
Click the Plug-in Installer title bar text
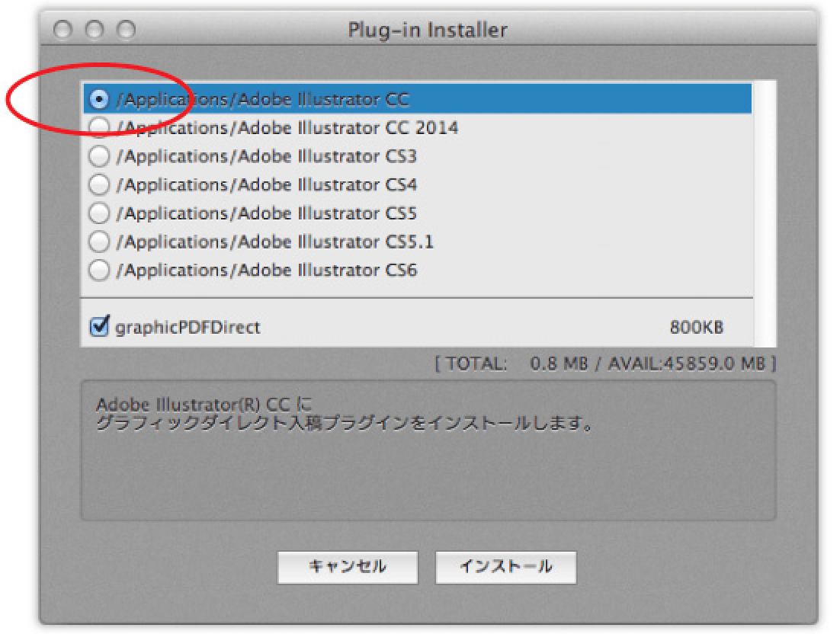(428, 30)
